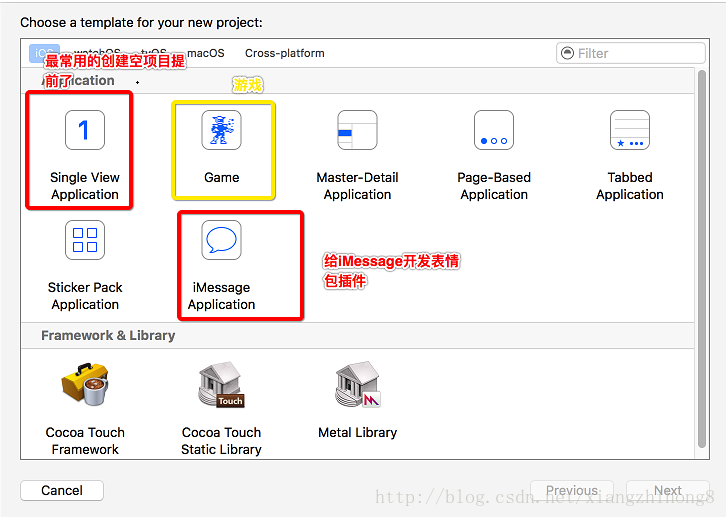The image size is (726, 517).
Task: Select the Tabbed Application template icon
Action: 630,130
